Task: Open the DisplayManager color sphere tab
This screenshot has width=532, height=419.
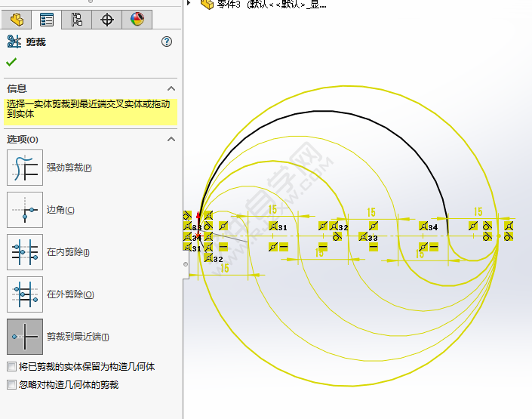Action: tap(137, 20)
